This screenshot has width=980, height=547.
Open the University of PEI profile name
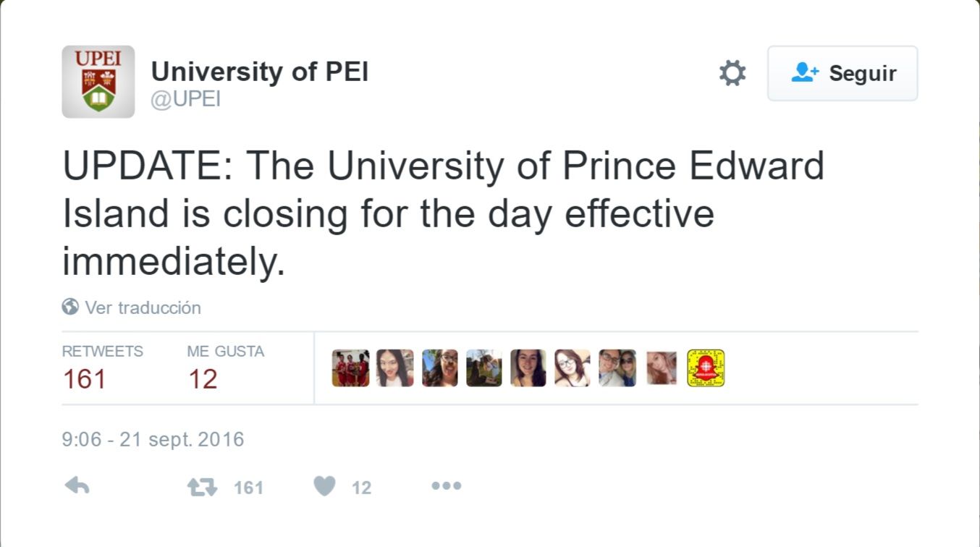(259, 72)
